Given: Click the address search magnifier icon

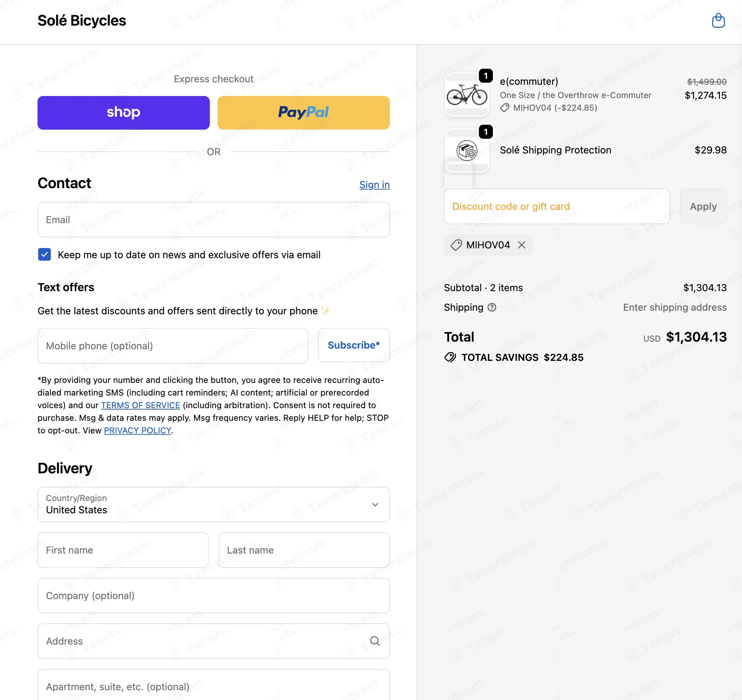Looking at the screenshot, I should coord(375,641).
